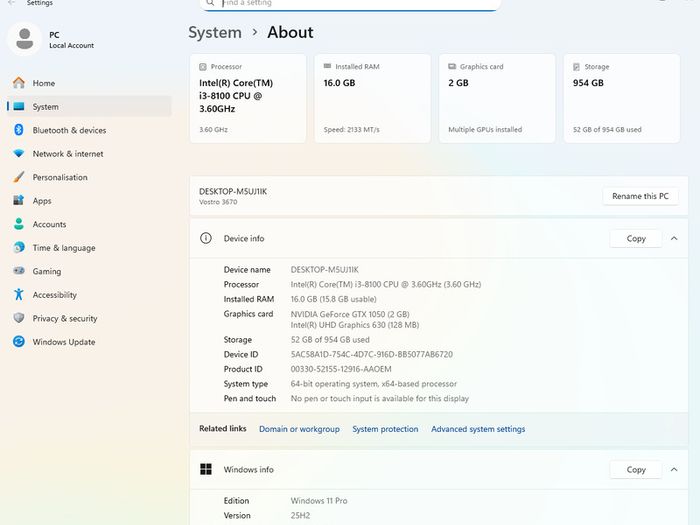The height and width of the screenshot is (525, 700).
Task: Open Domain or workgroup link
Action: [299, 429]
